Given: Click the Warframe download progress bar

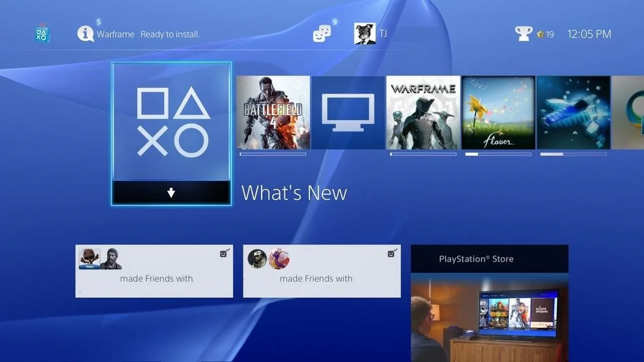Looking at the screenshot, I should [x=423, y=155].
